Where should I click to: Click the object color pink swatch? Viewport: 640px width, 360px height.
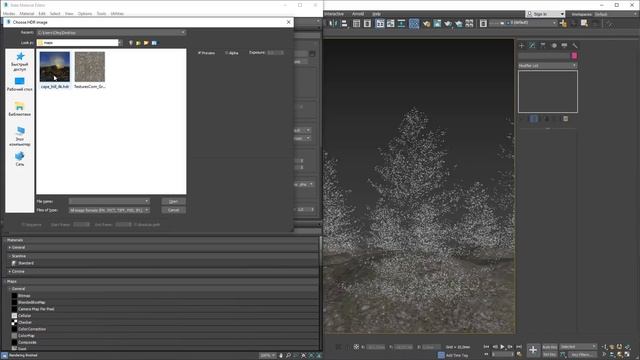point(574,56)
